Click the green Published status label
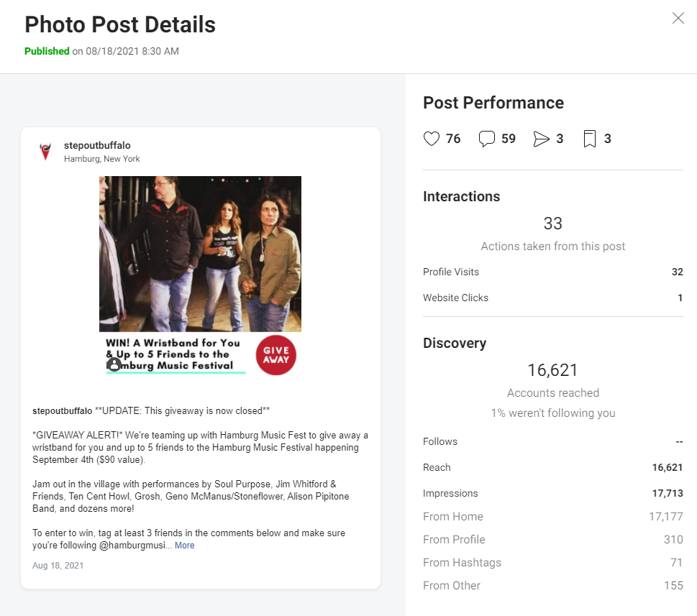697x616 pixels. click(47, 51)
